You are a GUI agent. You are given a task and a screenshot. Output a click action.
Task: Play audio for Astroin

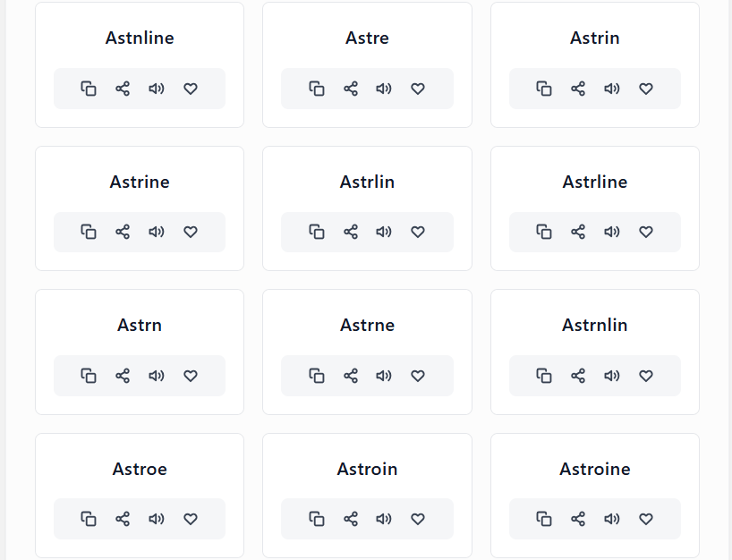(x=384, y=519)
